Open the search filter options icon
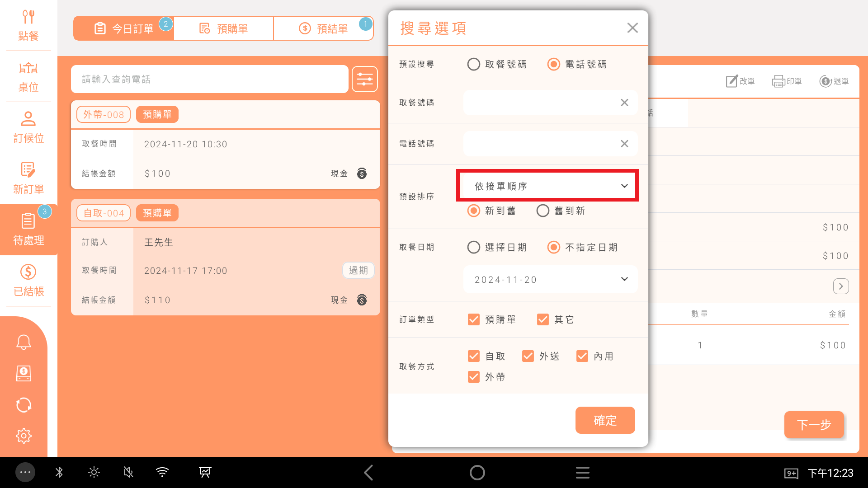 (x=364, y=80)
